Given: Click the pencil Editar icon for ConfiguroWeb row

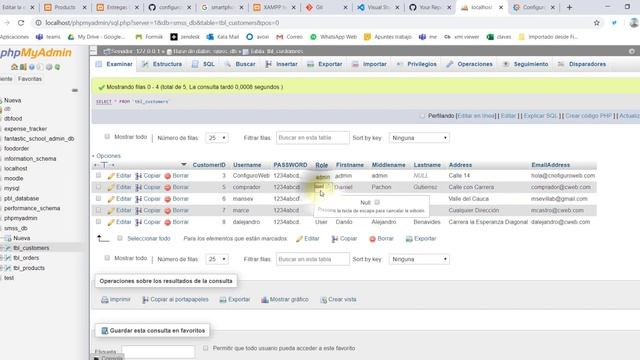Looking at the screenshot, I should pyautogui.click(x=111, y=176).
